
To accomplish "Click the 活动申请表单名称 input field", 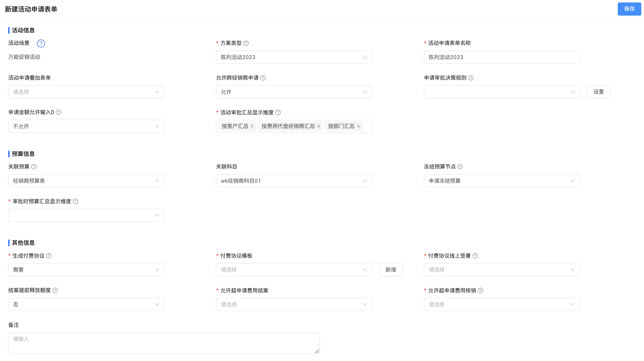I will [x=502, y=57].
